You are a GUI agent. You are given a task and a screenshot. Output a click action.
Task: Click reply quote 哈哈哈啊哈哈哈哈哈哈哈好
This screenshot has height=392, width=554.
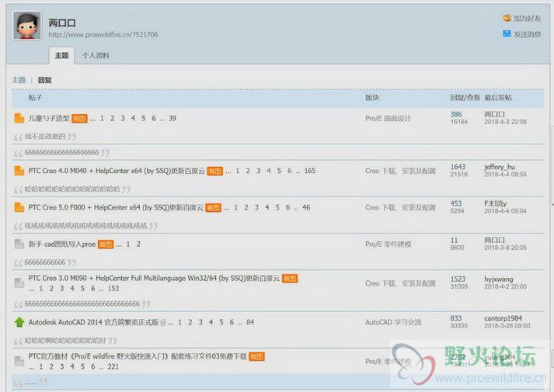click(65, 341)
